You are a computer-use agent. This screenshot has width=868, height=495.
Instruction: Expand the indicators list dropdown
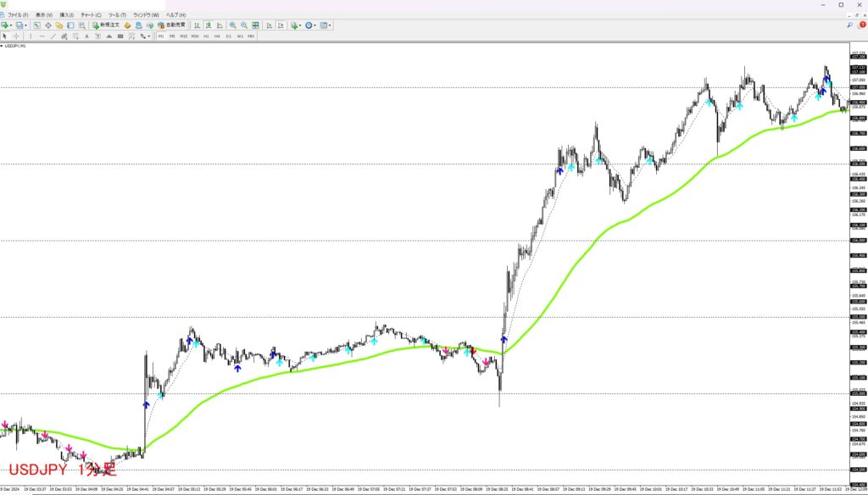click(x=301, y=25)
